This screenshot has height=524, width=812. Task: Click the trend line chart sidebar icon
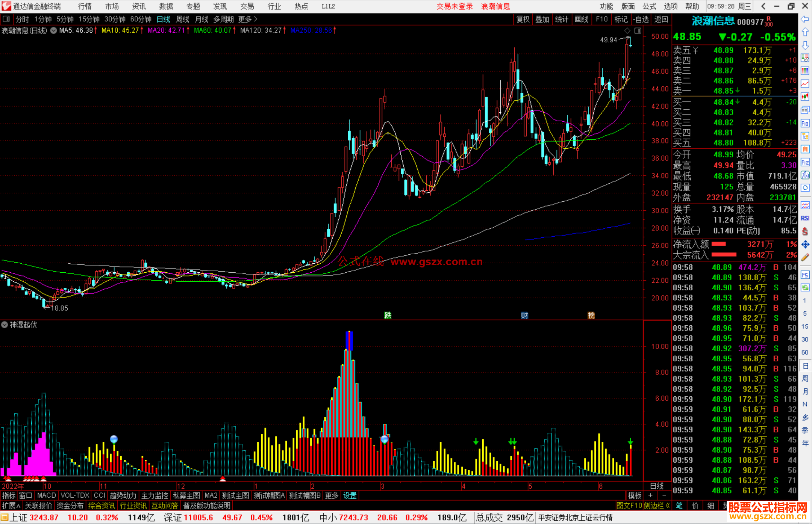pos(805,84)
